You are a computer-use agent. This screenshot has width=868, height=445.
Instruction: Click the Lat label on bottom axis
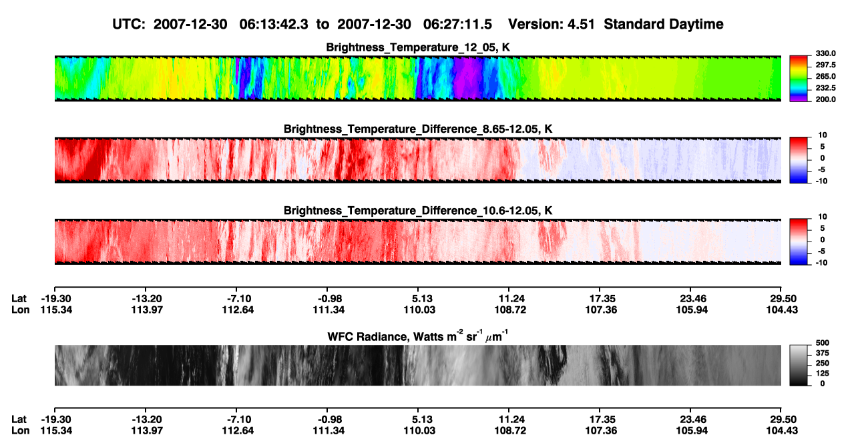coord(19,420)
